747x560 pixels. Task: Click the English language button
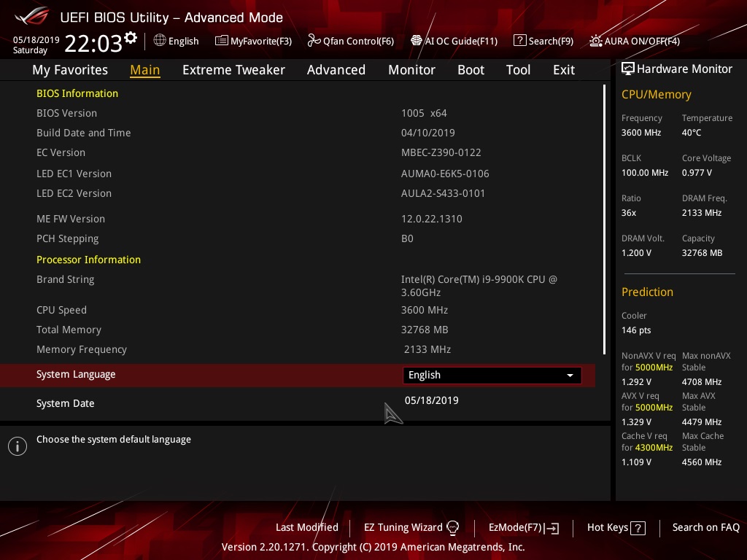[x=177, y=41]
